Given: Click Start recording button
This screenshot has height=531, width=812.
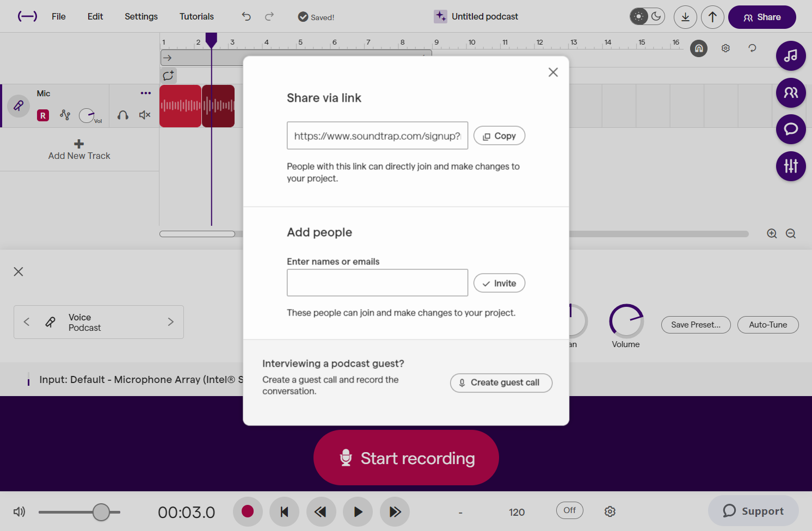Looking at the screenshot, I should click(x=406, y=458).
